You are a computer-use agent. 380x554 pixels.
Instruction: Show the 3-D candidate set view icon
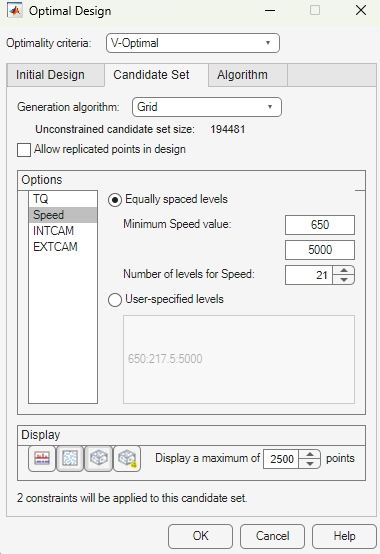point(99,459)
